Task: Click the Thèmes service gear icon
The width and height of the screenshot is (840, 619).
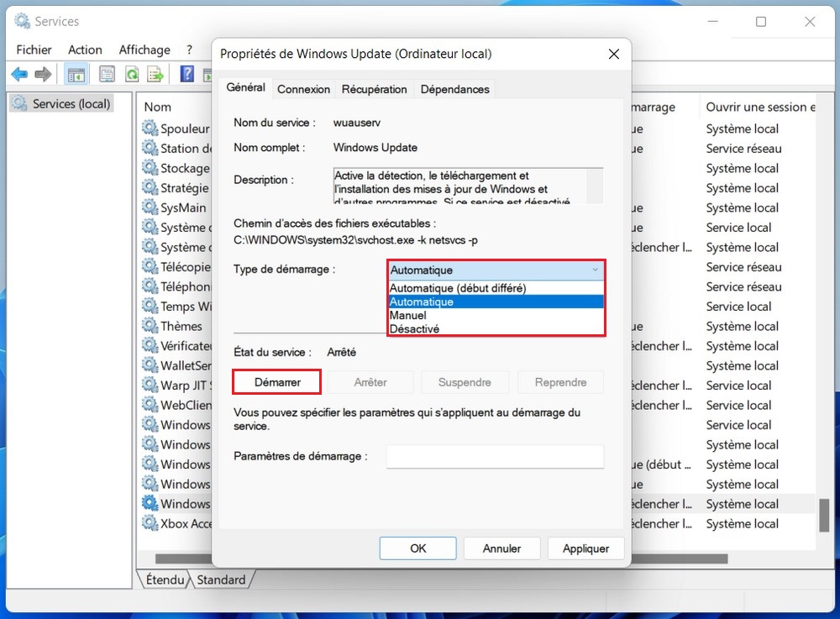Action: [x=150, y=326]
